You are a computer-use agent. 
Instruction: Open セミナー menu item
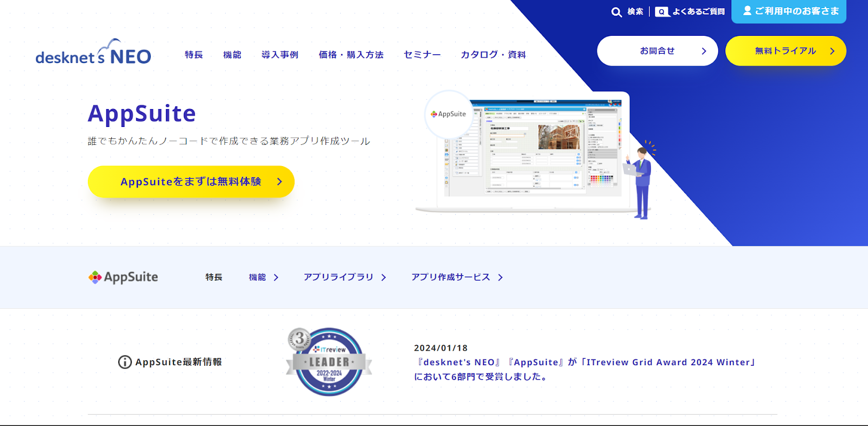click(422, 55)
